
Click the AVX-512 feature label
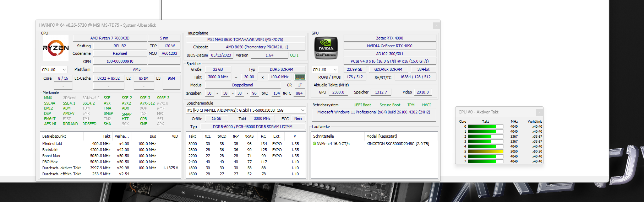[x=147, y=103]
